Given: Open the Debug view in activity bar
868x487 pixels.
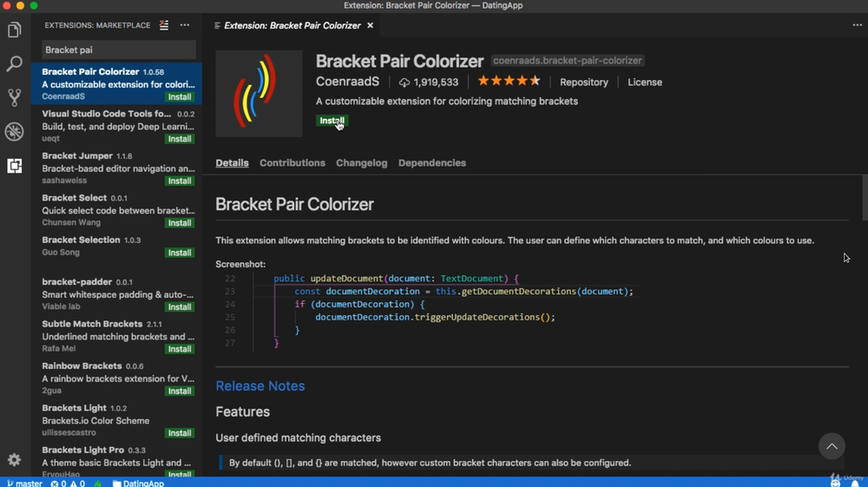Looking at the screenshot, I should [x=14, y=131].
